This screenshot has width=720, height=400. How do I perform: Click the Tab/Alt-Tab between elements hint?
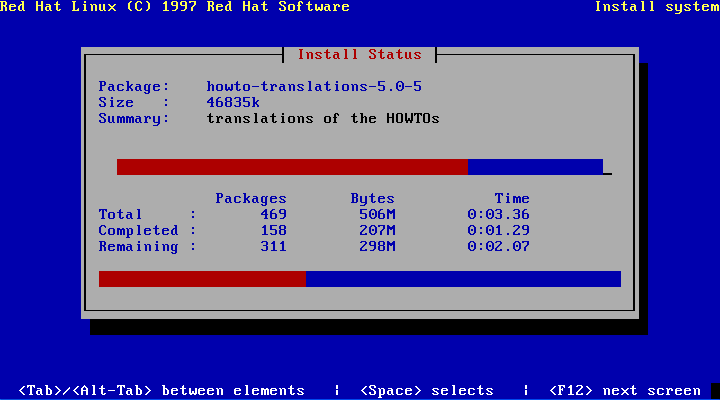(x=161, y=390)
